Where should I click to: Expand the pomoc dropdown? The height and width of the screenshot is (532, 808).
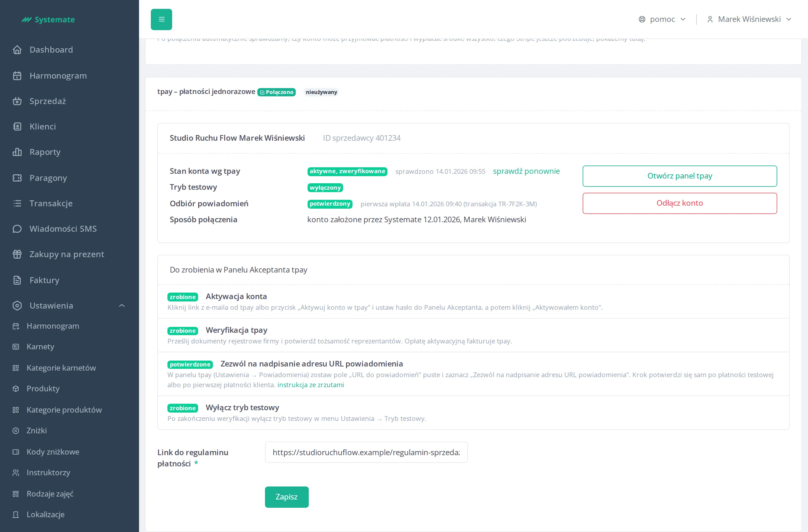(x=662, y=19)
